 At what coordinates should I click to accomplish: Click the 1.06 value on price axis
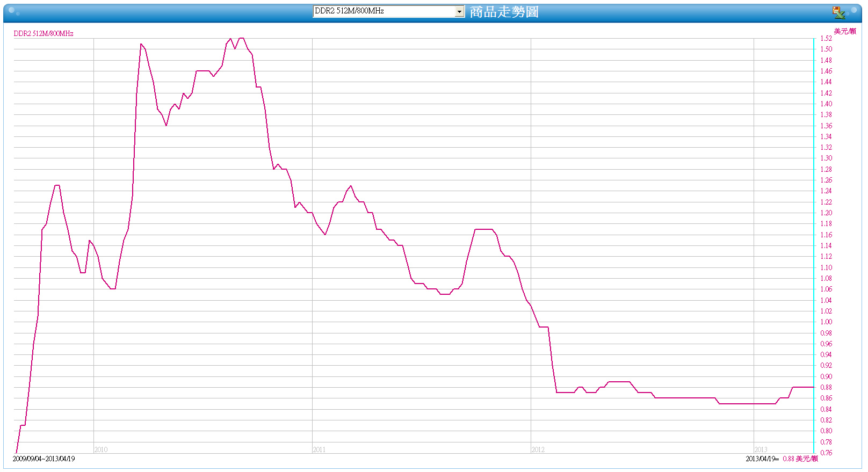826,289
